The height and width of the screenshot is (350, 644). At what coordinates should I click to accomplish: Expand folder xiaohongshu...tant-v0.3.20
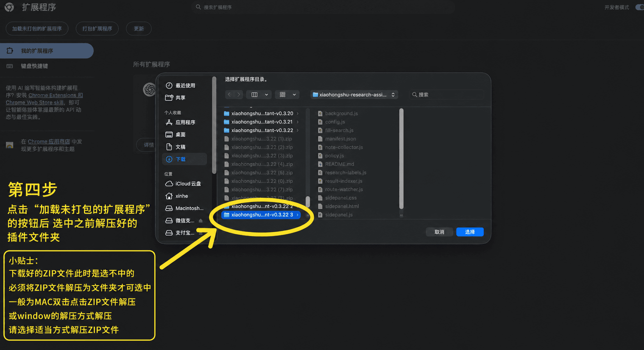tap(298, 113)
